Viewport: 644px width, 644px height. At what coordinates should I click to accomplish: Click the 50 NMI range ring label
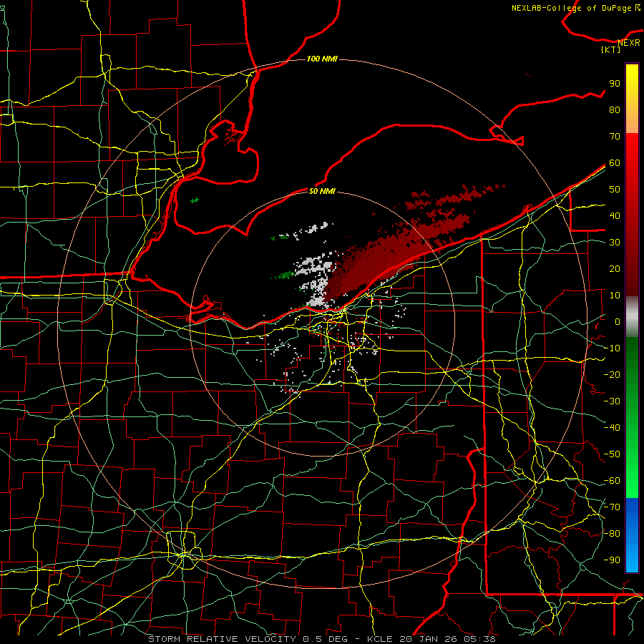[322, 191]
